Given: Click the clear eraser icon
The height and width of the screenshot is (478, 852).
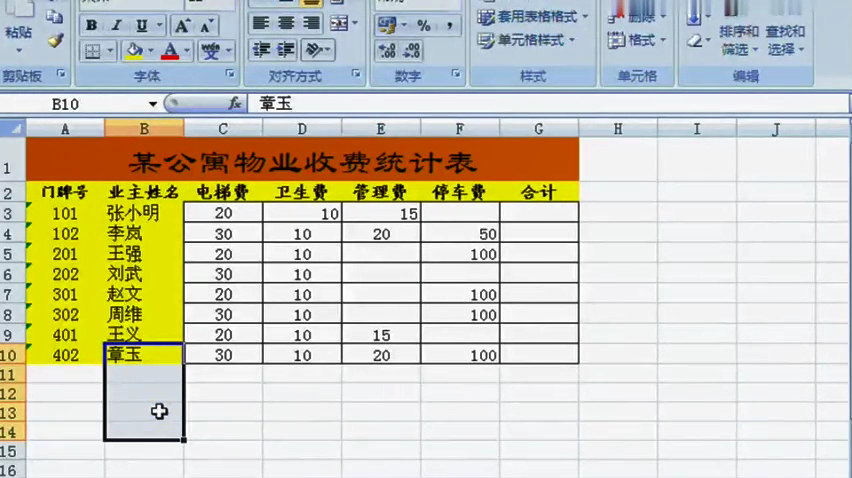Looking at the screenshot, I should [x=694, y=41].
